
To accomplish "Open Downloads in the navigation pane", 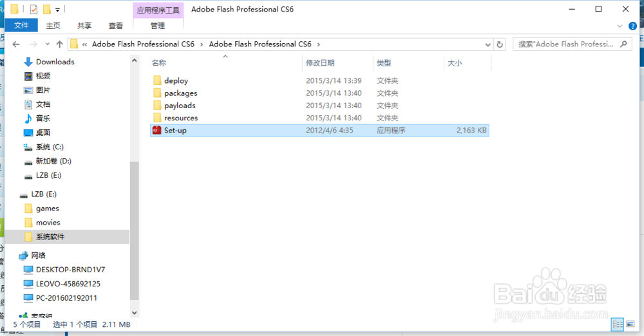I will [55, 62].
